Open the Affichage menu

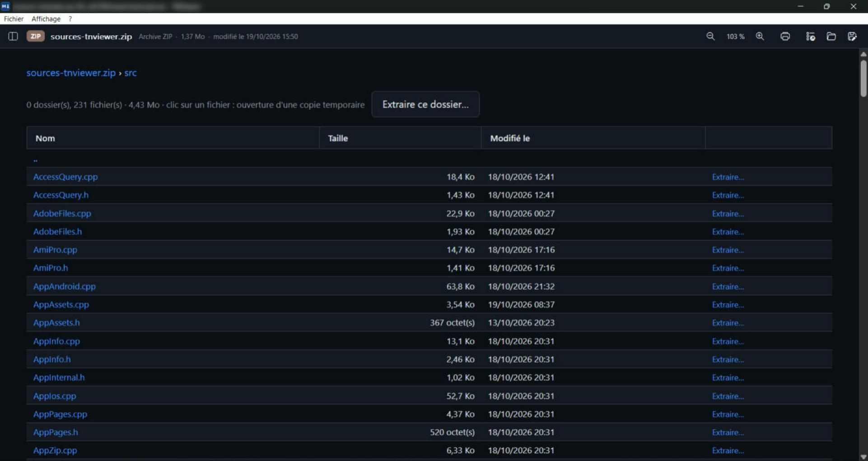point(46,19)
